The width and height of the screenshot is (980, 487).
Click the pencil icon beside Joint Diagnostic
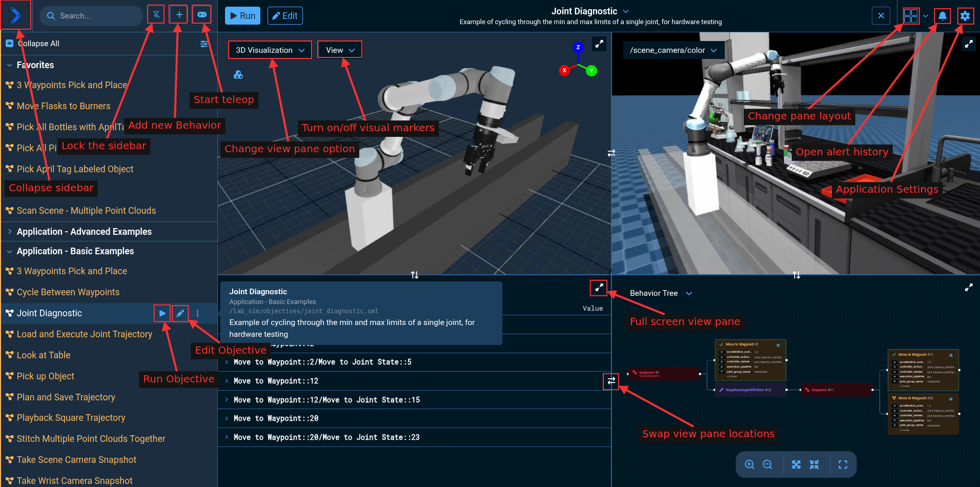[x=180, y=313]
